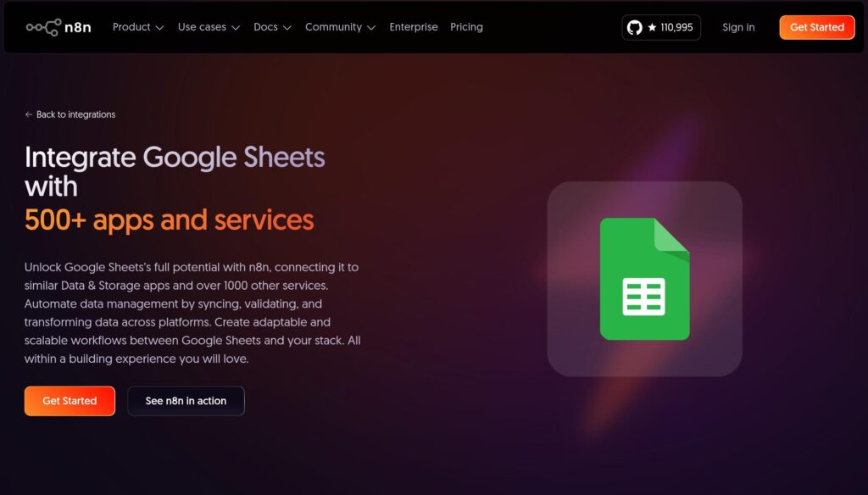Expand the Community dropdown chevron

371,28
